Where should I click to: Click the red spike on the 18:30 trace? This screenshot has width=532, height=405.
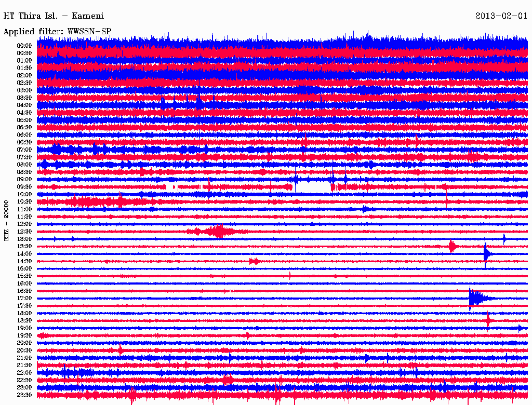click(x=488, y=320)
